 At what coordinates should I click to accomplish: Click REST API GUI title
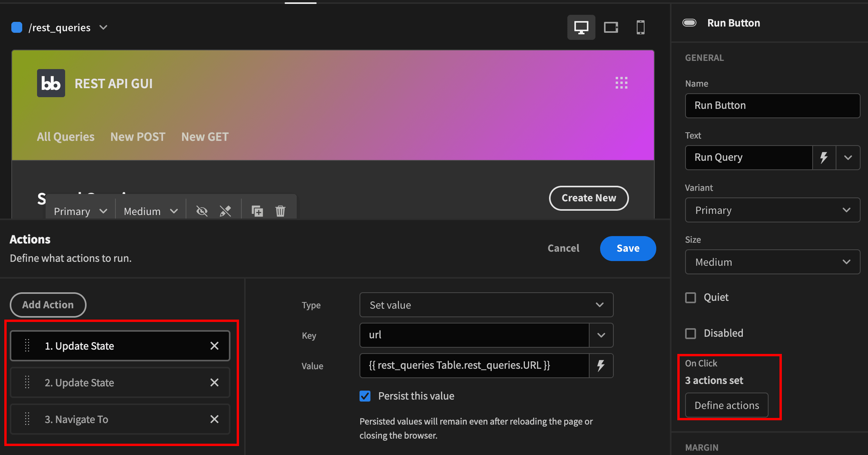pyautogui.click(x=113, y=84)
